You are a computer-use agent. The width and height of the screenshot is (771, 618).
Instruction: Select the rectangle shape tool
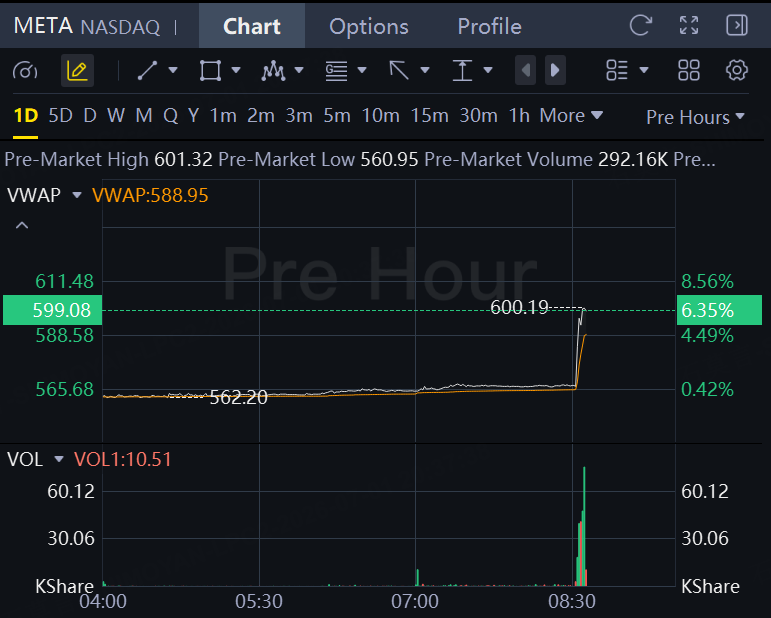click(x=210, y=70)
